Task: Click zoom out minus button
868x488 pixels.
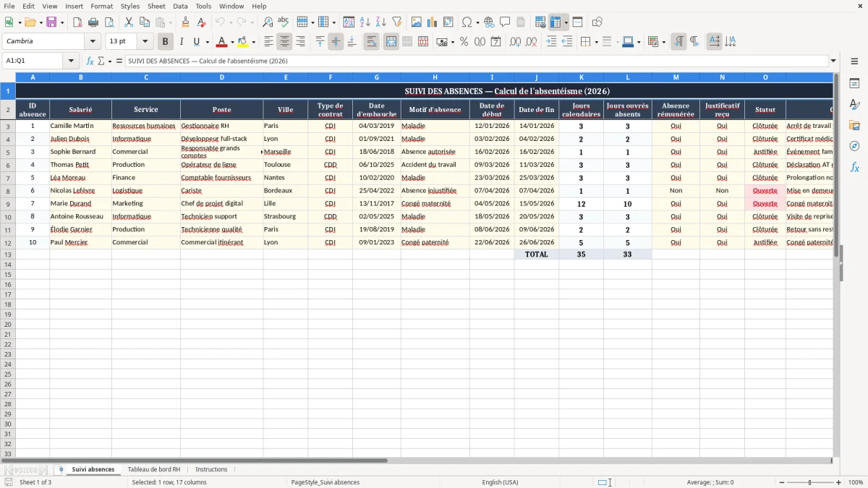Action: point(781,482)
